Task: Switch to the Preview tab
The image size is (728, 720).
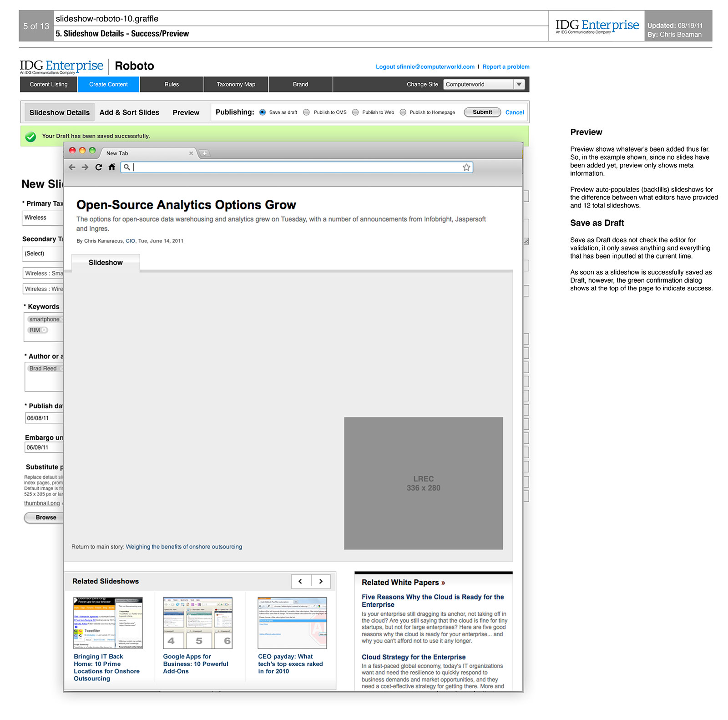Action: 186,112
